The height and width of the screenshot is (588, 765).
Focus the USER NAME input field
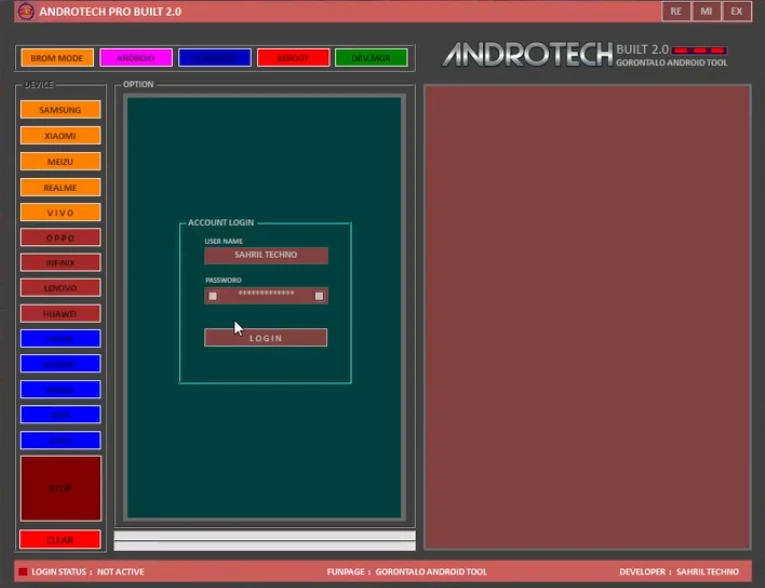(265, 255)
